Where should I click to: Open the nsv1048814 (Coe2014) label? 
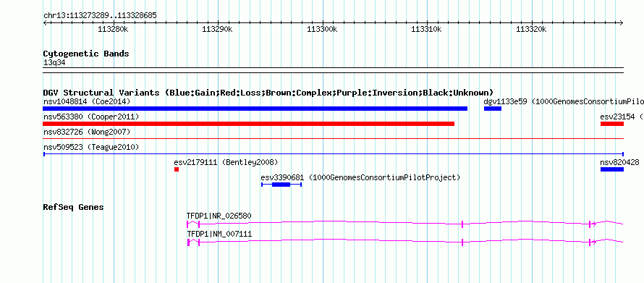87,101
